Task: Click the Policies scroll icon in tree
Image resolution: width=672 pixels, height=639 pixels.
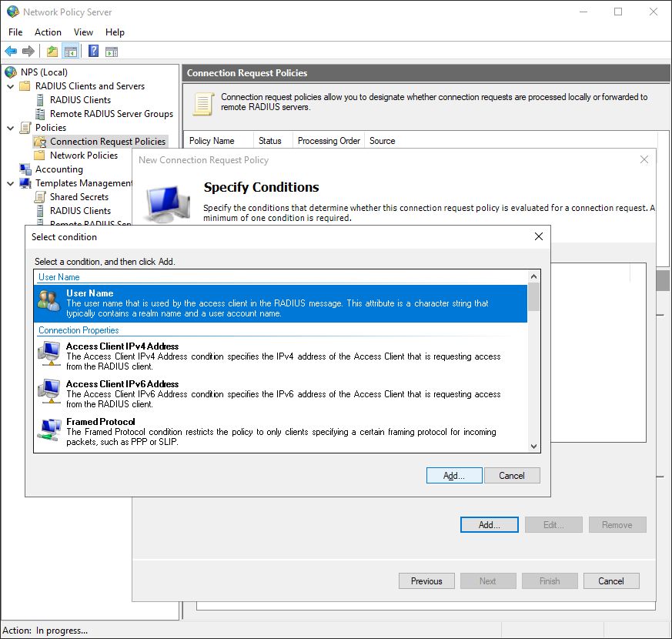Action: pyautogui.click(x=25, y=128)
